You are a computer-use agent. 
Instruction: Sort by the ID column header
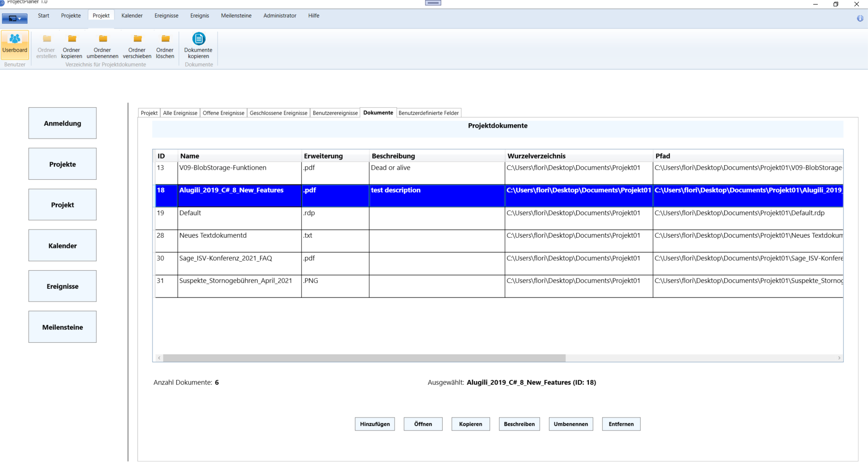166,156
